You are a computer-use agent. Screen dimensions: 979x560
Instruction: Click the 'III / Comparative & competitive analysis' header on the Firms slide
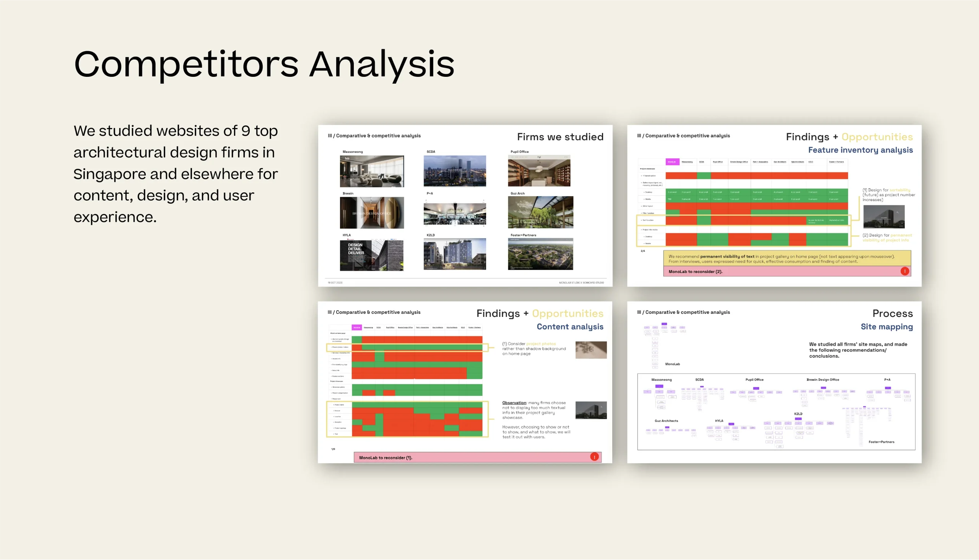tap(374, 136)
